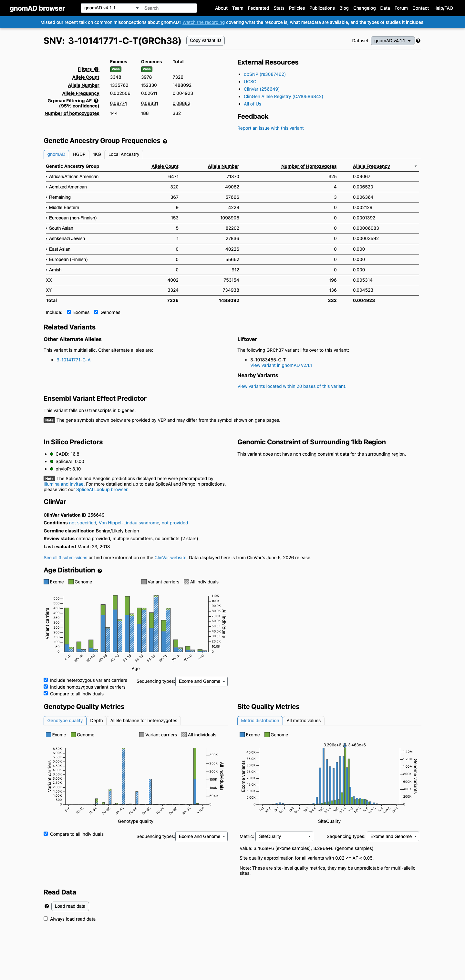Click the Genome legend swatch in Age Distribution
This screenshot has width=465, height=980.
coord(71,582)
